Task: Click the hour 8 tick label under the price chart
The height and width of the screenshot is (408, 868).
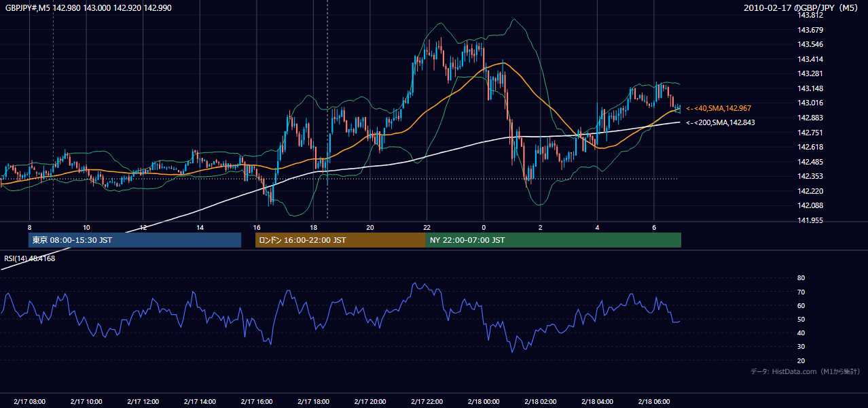Action: click(x=29, y=227)
